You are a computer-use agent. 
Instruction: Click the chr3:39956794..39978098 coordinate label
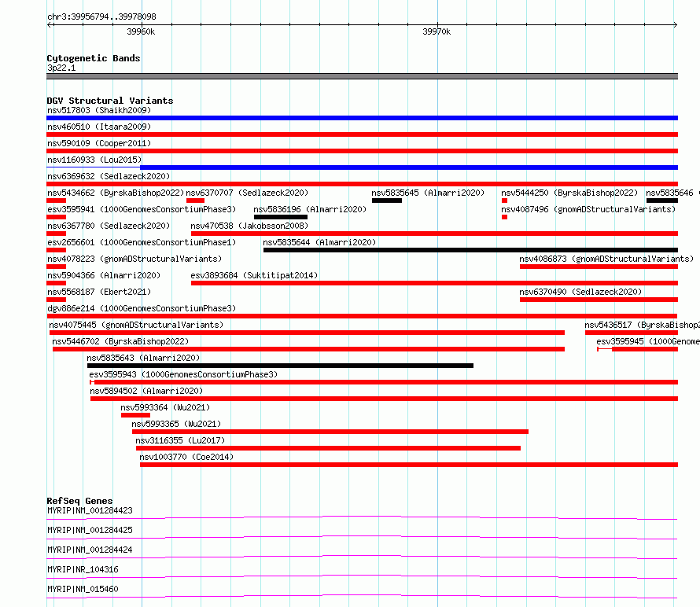tap(101, 17)
